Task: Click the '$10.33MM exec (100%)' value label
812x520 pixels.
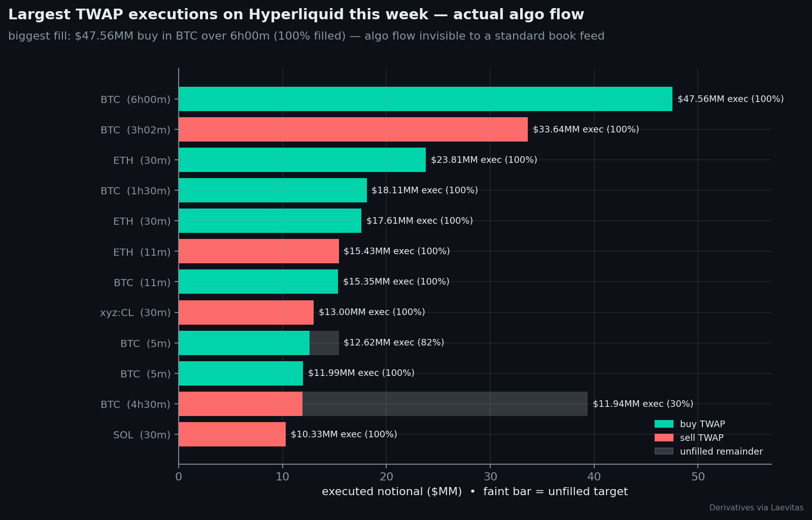Action: click(344, 434)
